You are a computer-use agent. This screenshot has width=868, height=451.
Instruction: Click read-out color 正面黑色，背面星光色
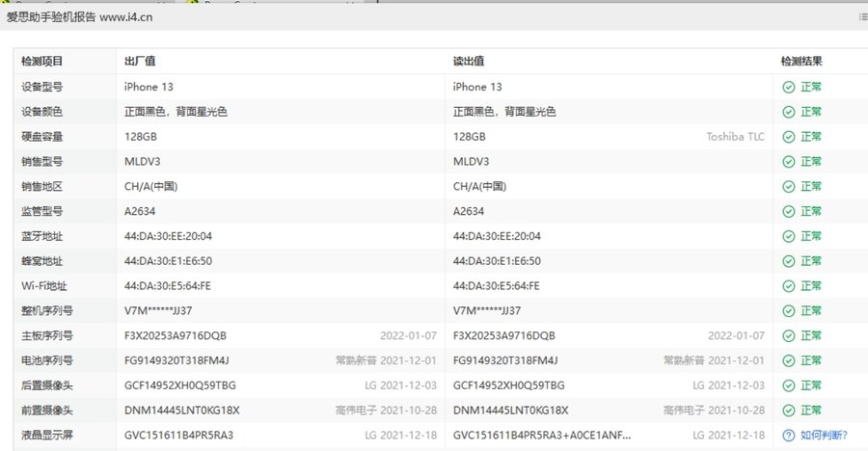pos(504,112)
